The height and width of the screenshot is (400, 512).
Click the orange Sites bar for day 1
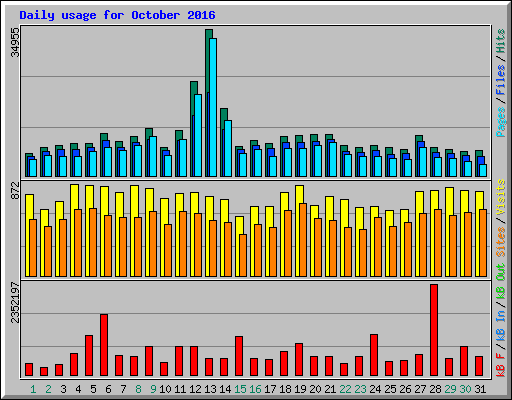[33, 248]
